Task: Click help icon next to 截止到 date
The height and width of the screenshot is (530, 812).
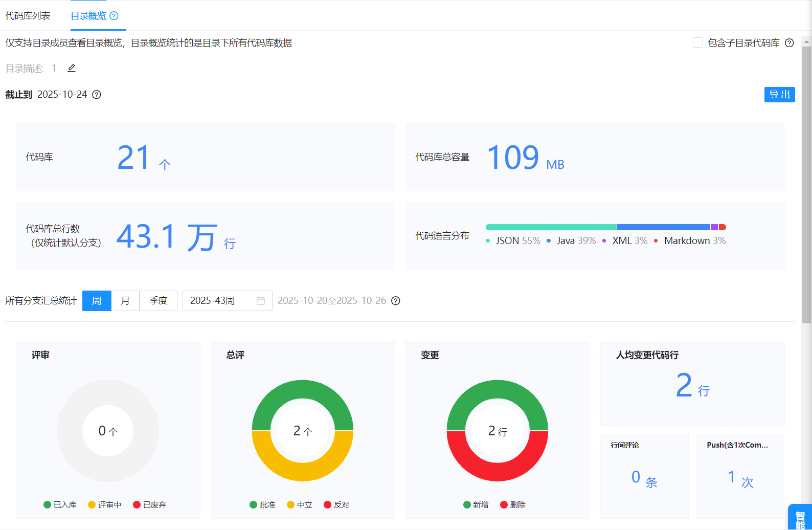Action: coord(97,95)
